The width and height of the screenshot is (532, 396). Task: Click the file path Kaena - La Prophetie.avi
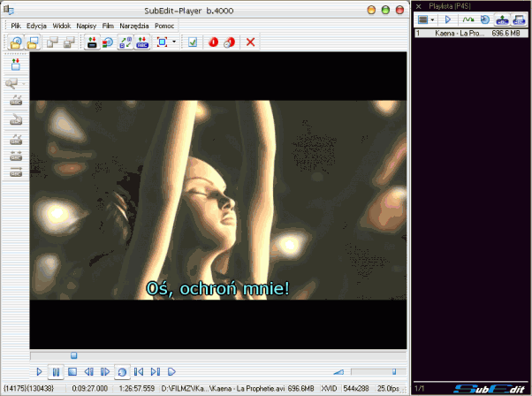tap(223, 389)
